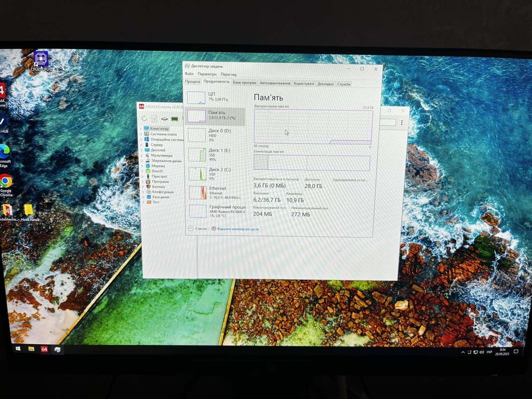Click the AIDA64 report page toolbar icon
532x399 pixels.
155,119
